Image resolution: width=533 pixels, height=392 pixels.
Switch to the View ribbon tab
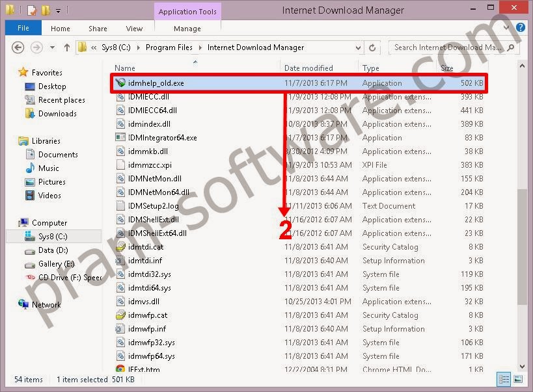[134, 29]
